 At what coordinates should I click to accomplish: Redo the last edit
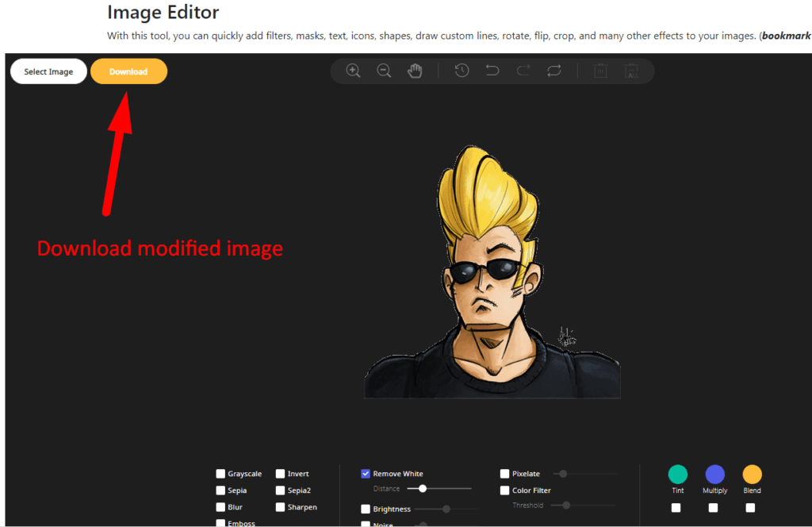(523, 71)
